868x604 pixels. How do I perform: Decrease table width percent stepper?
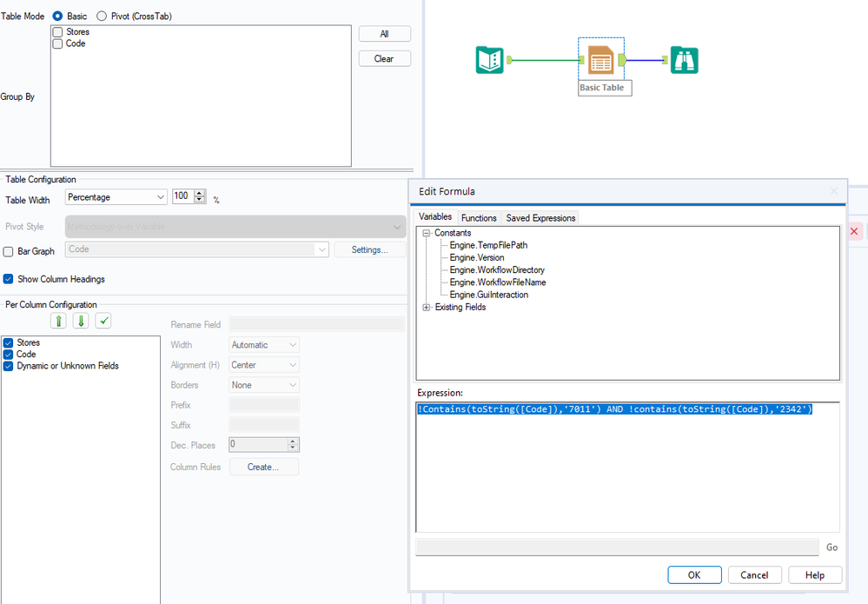[200, 200]
